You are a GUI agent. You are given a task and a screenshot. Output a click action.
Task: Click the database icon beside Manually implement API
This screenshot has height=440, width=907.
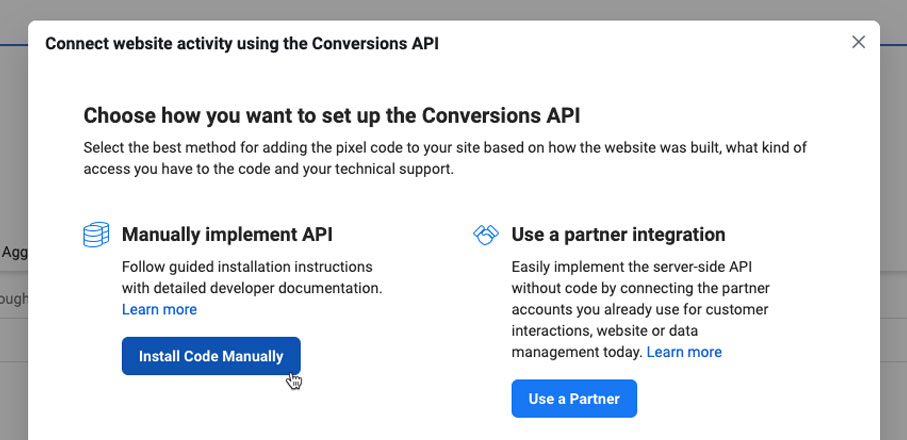96,235
